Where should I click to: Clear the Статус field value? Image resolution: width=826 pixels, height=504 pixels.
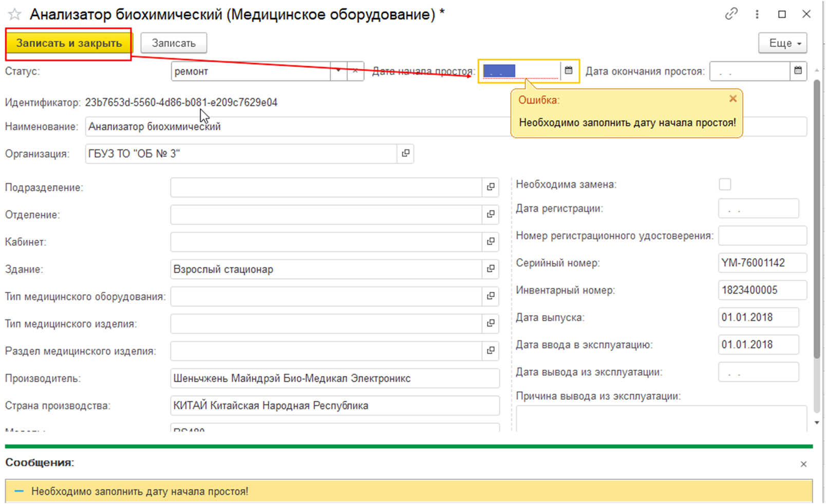point(355,71)
